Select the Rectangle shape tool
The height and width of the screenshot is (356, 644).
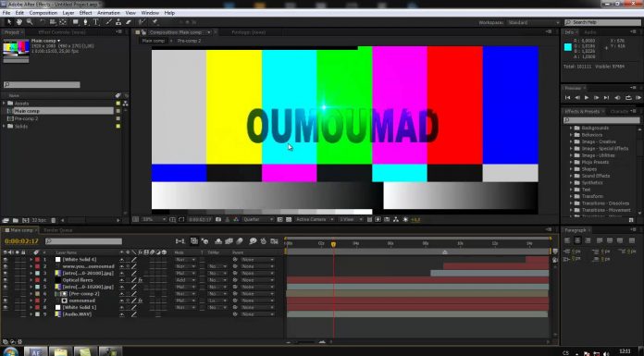pos(76,22)
